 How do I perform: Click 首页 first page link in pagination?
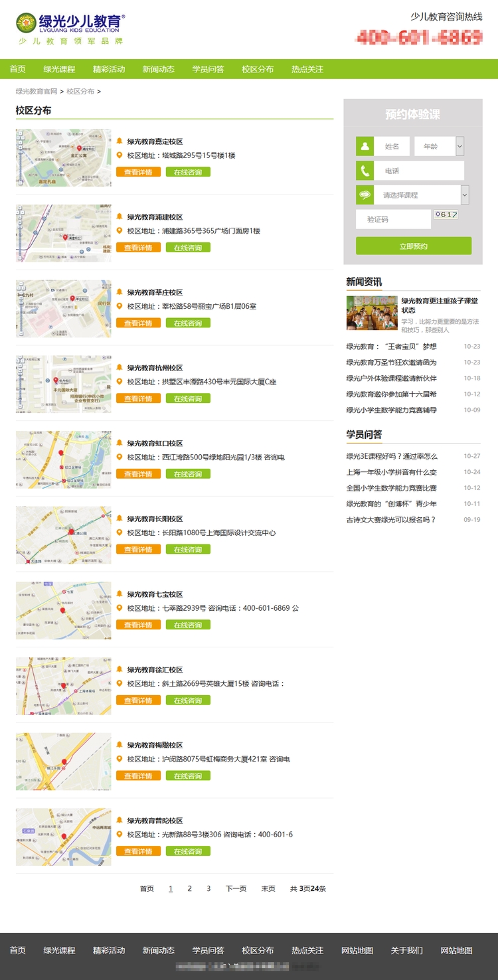(x=147, y=888)
